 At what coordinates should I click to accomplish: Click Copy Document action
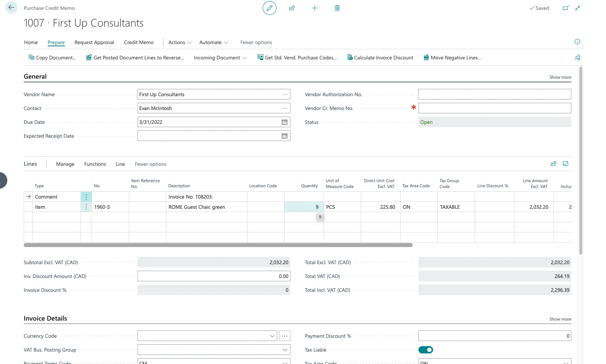click(52, 58)
